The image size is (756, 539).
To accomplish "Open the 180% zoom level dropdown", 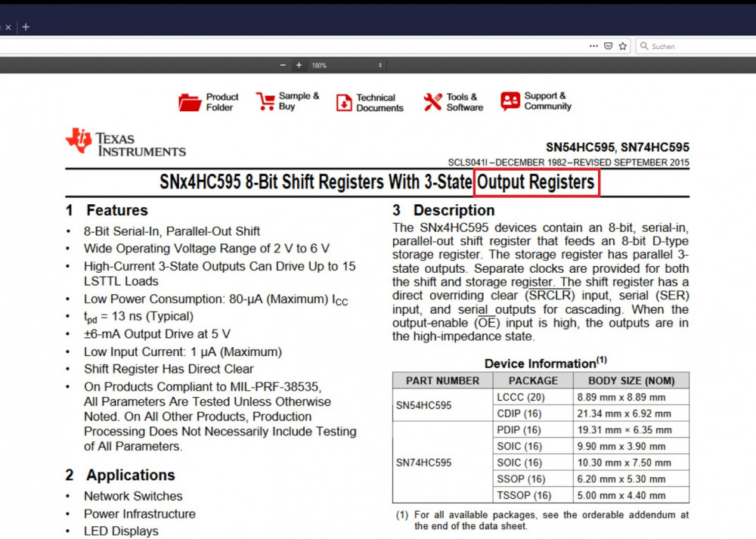I will pos(347,65).
